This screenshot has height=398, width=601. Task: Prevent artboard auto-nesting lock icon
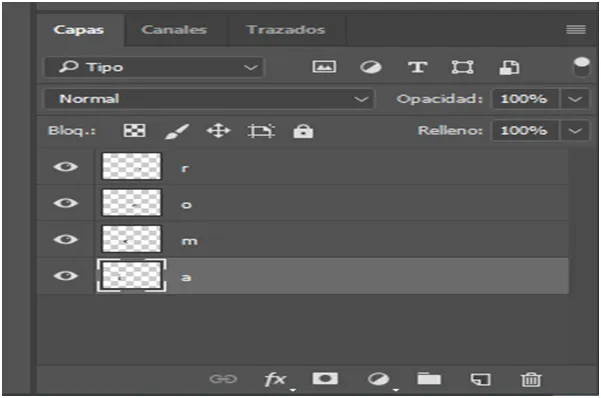pos(261,131)
